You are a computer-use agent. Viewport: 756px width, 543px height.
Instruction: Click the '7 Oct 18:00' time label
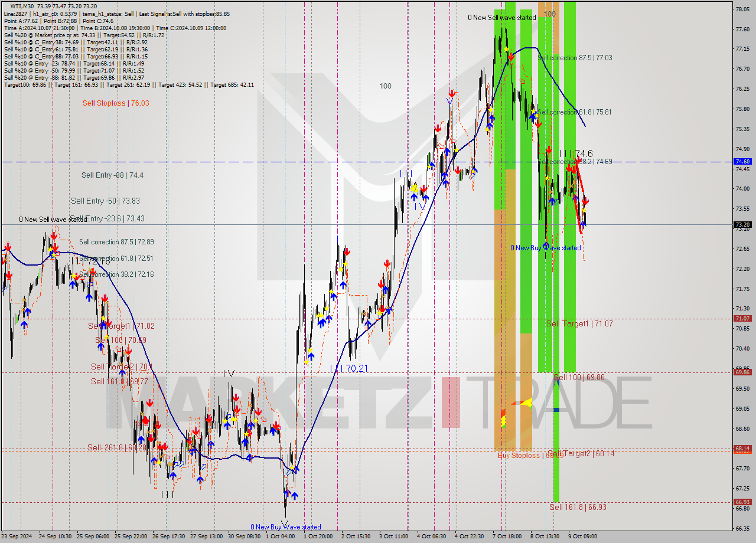(x=507, y=537)
